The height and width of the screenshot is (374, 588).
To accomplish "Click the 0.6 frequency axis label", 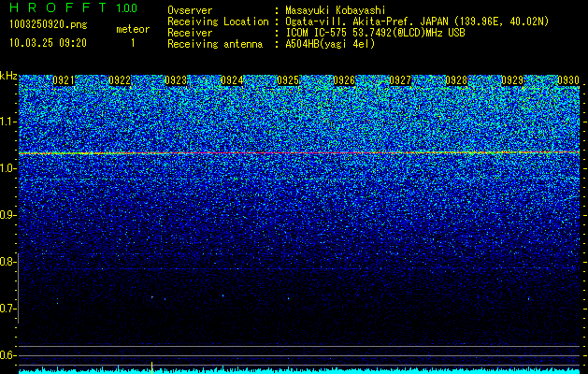I will (7, 355).
